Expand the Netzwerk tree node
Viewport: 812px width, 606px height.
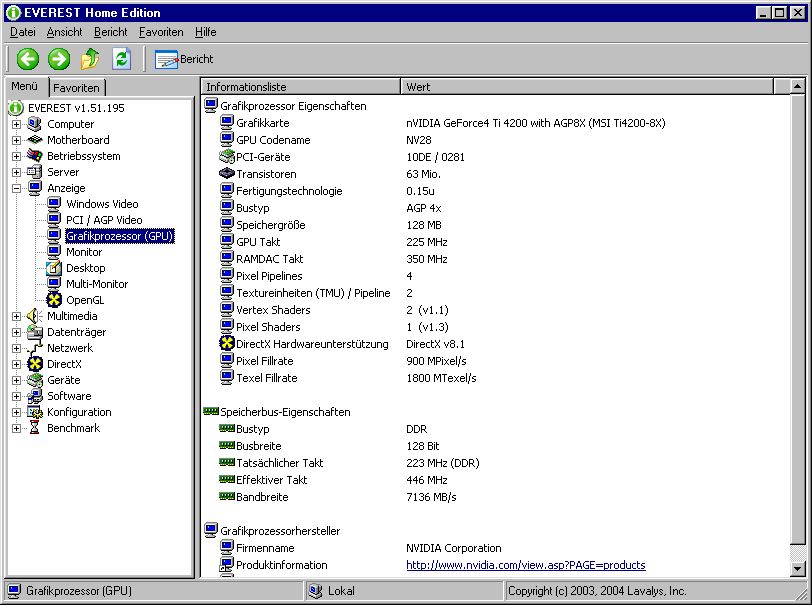click(17, 349)
